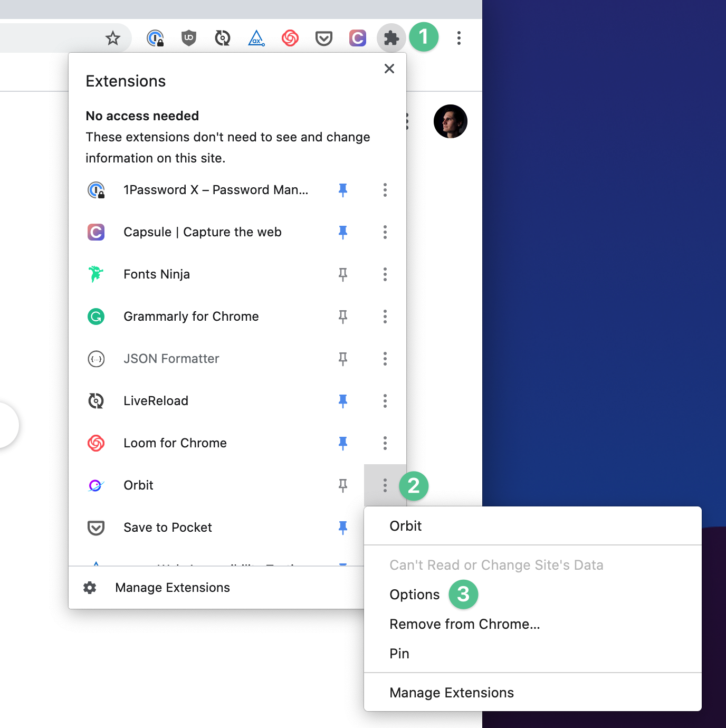Activate the Loom for Chrome extension name

point(175,443)
